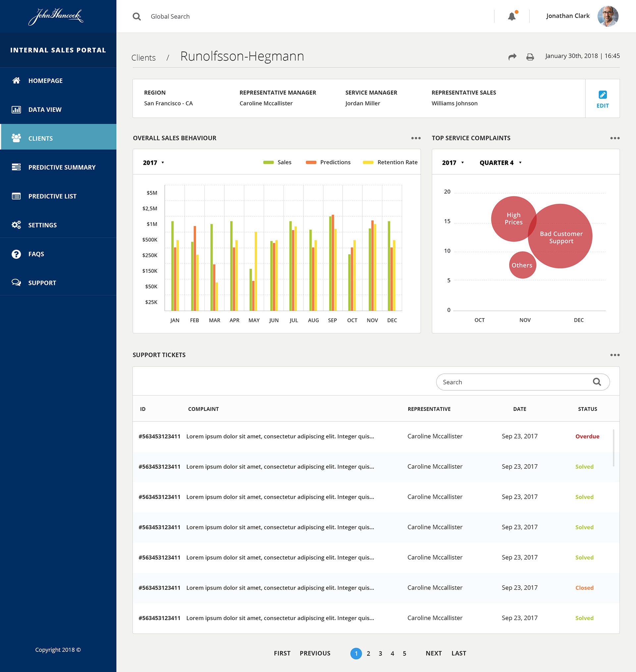Select page 4 in pagination

[x=392, y=654]
